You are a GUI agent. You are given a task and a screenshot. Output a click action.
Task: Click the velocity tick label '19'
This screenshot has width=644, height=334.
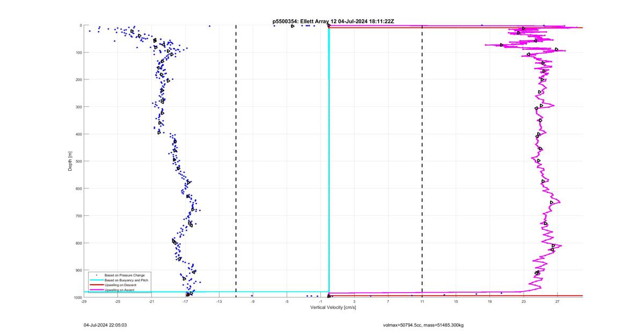pos(489,302)
